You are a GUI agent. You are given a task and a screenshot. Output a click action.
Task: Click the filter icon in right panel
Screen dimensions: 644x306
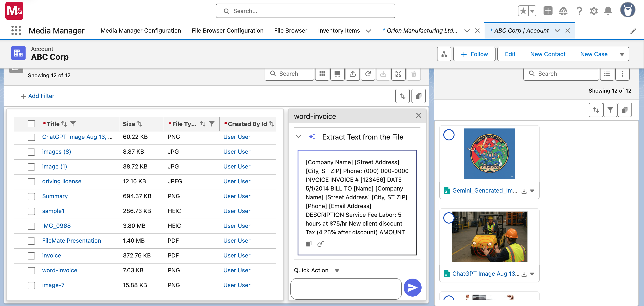[x=610, y=110]
